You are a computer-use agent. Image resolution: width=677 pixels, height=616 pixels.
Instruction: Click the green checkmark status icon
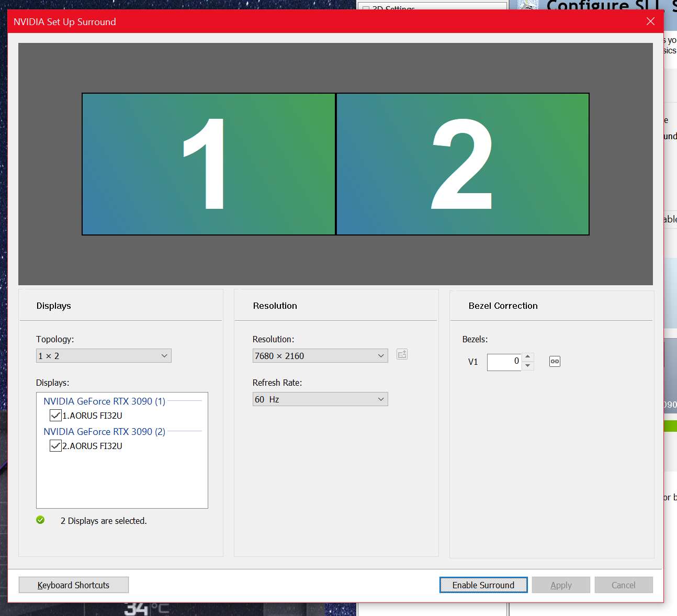click(x=40, y=520)
